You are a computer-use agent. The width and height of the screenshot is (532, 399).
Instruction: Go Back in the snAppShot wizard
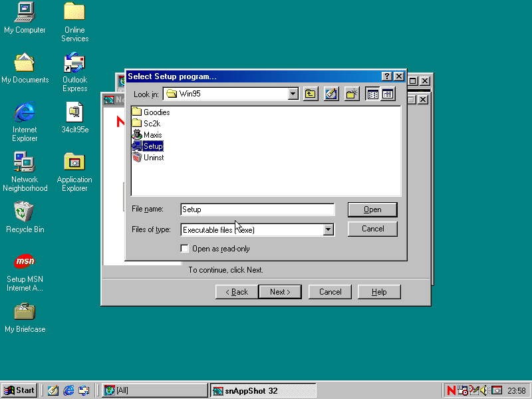click(x=237, y=292)
